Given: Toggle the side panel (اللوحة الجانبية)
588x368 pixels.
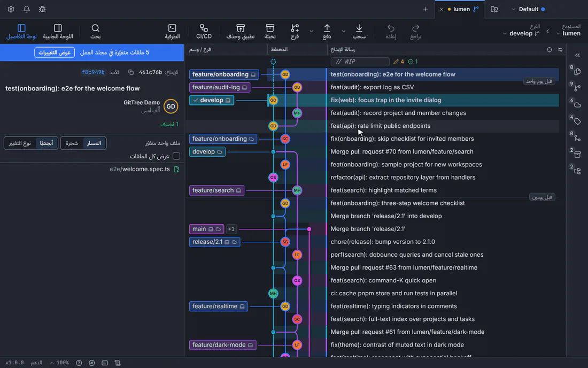Looking at the screenshot, I should [x=58, y=32].
